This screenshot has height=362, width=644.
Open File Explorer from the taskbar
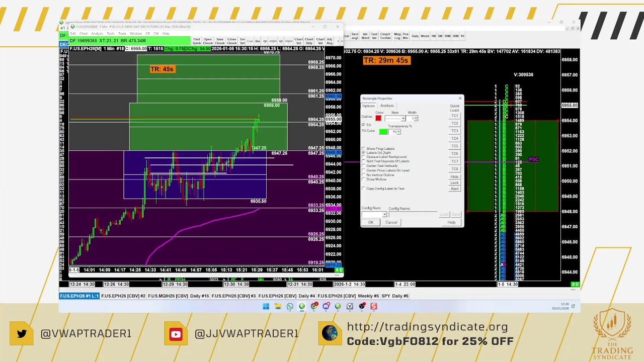pyautogui.click(x=278, y=306)
